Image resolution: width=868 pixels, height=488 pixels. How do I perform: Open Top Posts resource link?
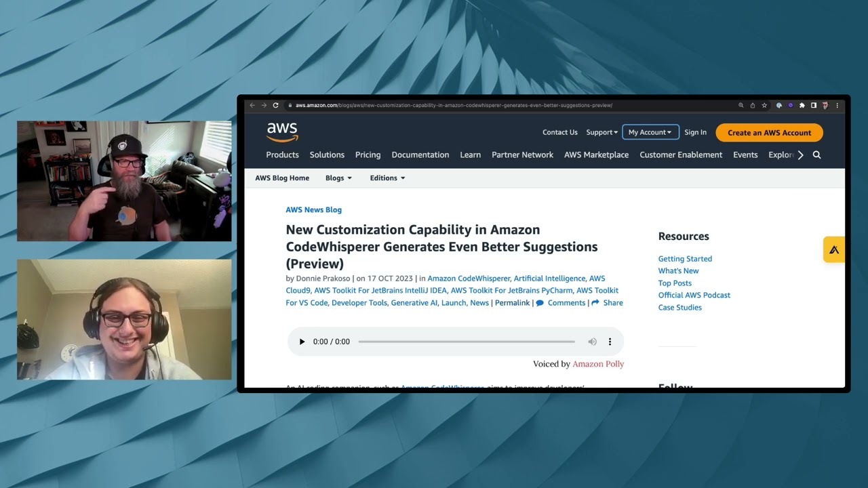click(x=675, y=283)
